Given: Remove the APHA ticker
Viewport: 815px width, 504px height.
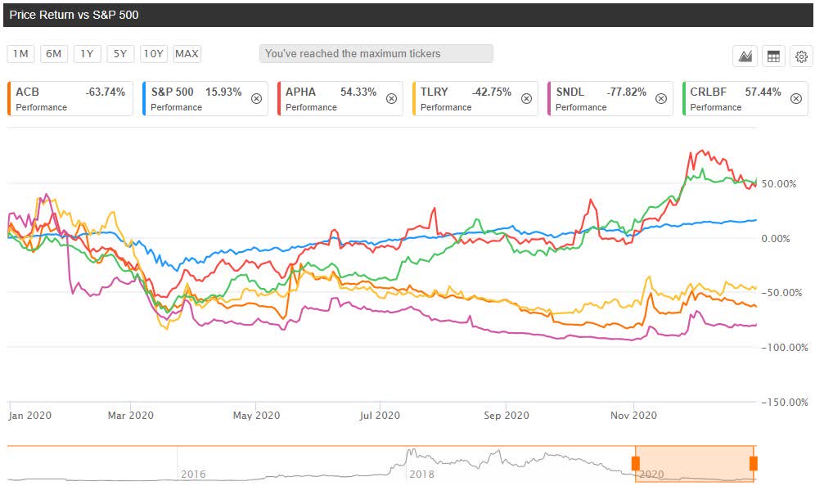Looking at the screenshot, I should click(391, 97).
